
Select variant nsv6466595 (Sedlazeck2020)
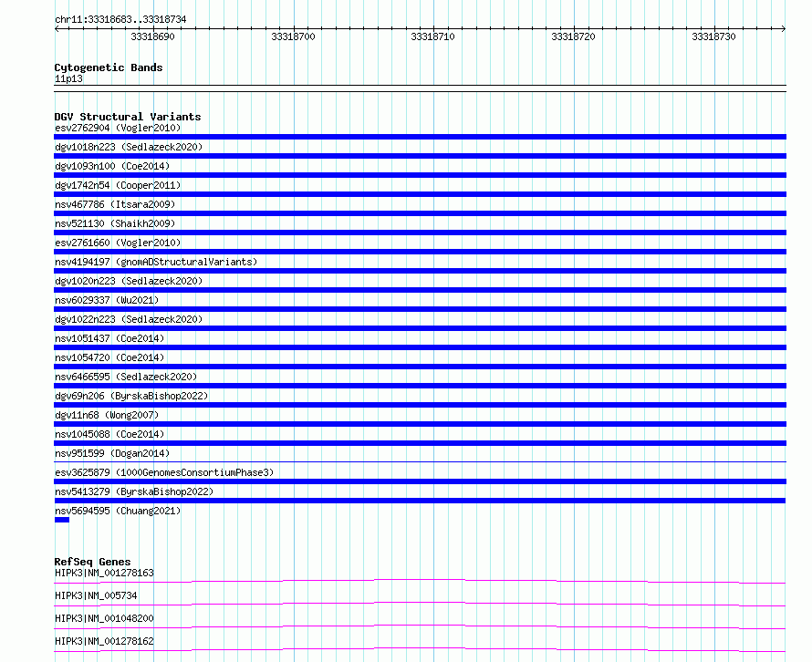click(126, 377)
